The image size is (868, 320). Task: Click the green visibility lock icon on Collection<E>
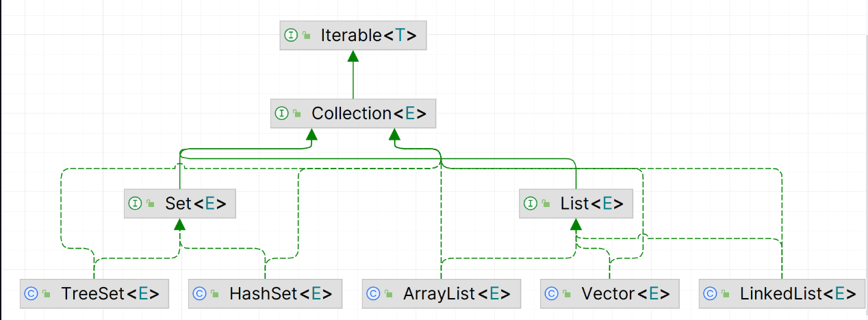(x=297, y=114)
